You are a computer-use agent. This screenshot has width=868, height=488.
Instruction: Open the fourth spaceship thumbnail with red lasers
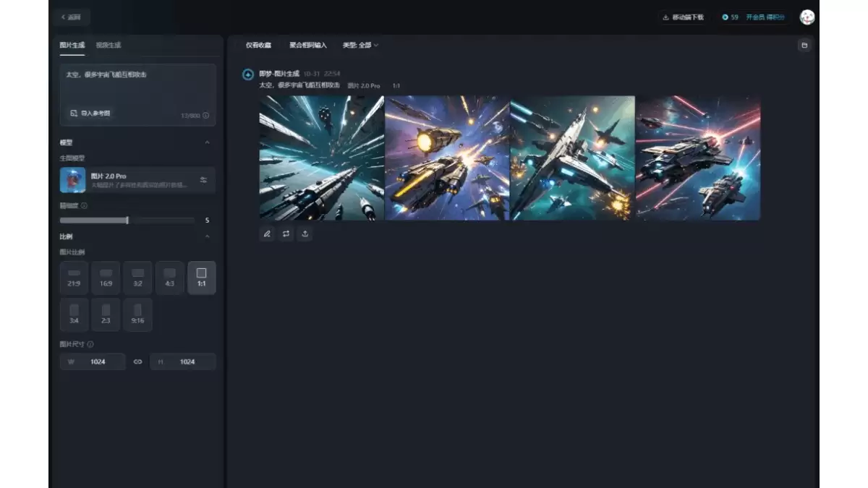pos(698,158)
